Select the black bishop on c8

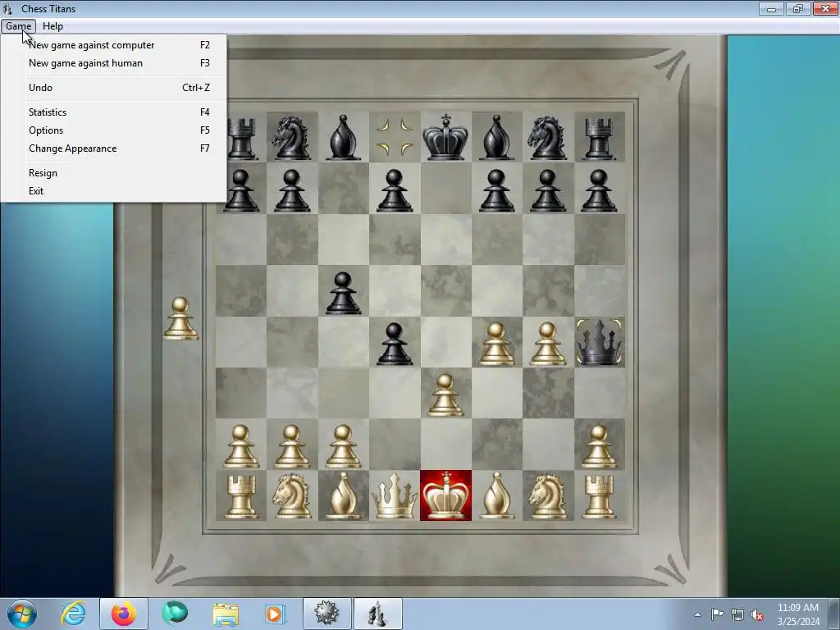(x=344, y=137)
